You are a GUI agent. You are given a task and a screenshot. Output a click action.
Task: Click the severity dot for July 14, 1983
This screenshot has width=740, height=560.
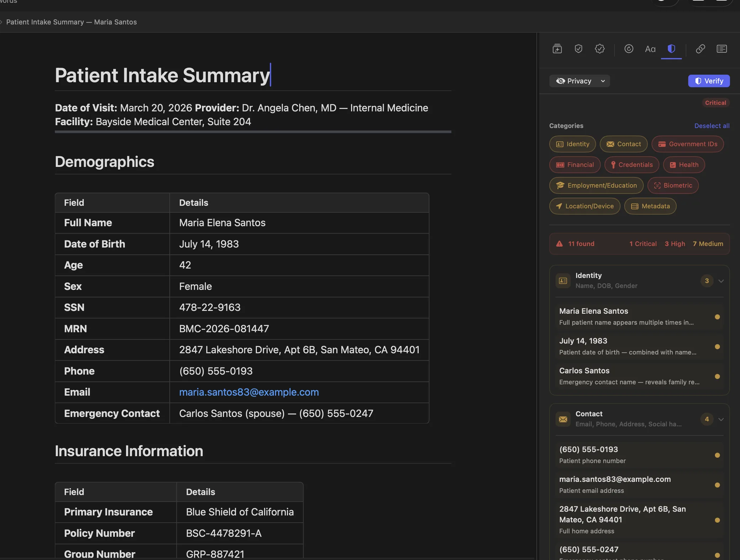pyautogui.click(x=717, y=347)
